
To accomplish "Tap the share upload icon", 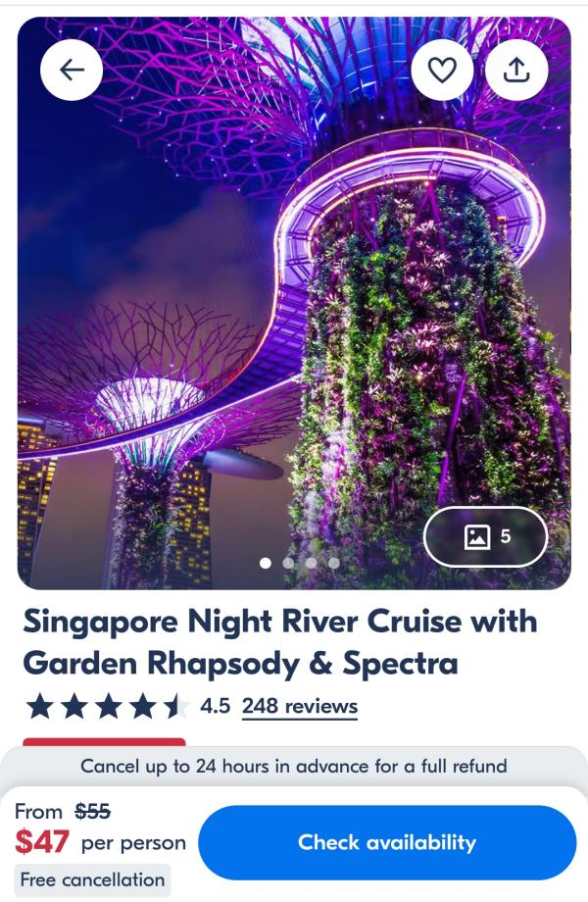I will pos(516,70).
